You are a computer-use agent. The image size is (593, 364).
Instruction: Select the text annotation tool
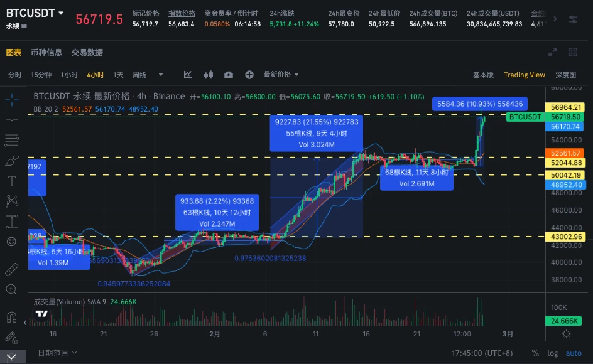tap(11, 180)
